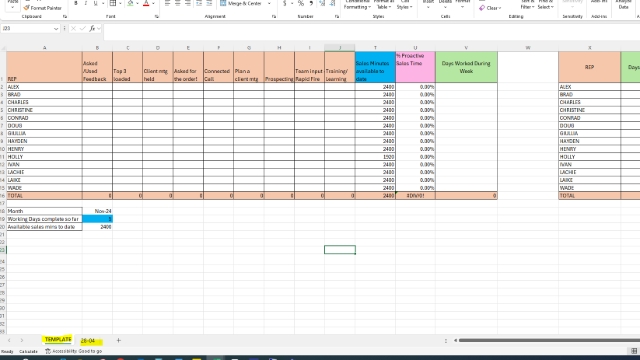Select the 'CHRISTINE' cell in column A
Image resolution: width=640 pixels, height=360 pixels.
[44, 110]
